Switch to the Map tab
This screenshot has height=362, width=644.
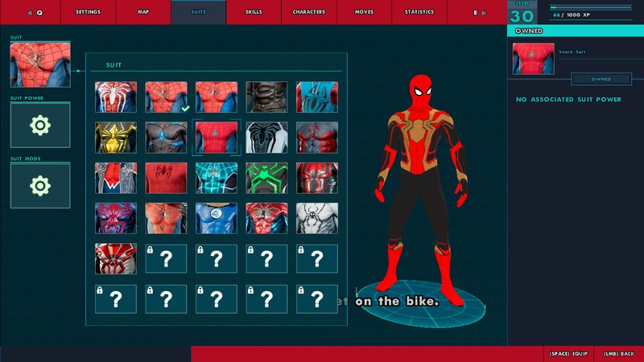tap(143, 12)
